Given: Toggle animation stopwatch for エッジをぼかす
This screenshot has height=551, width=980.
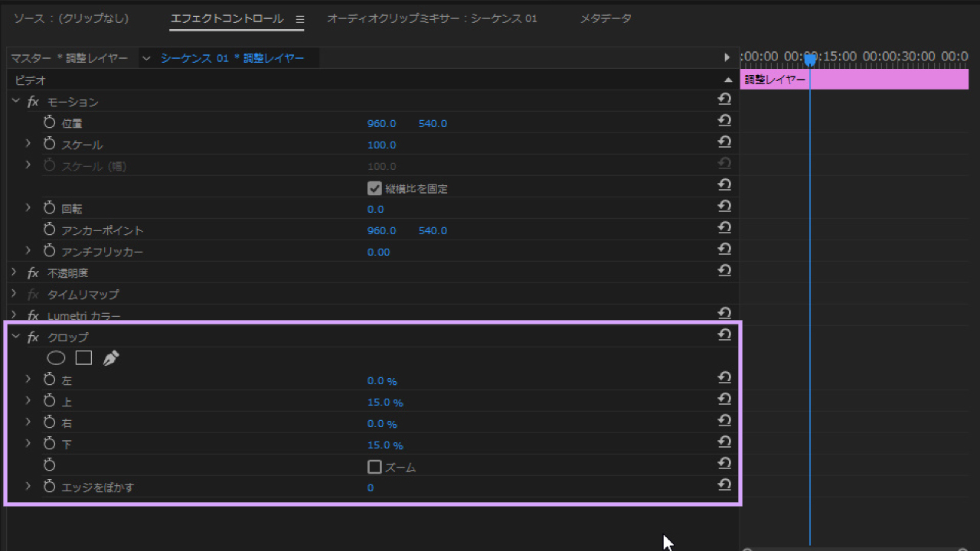Looking at the screenshot, I should click(x=50, y=487).
